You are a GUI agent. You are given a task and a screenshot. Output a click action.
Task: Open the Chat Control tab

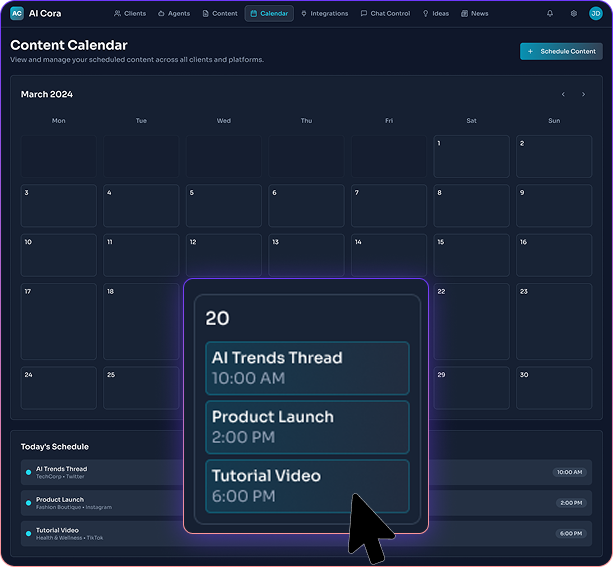point(385,14)
